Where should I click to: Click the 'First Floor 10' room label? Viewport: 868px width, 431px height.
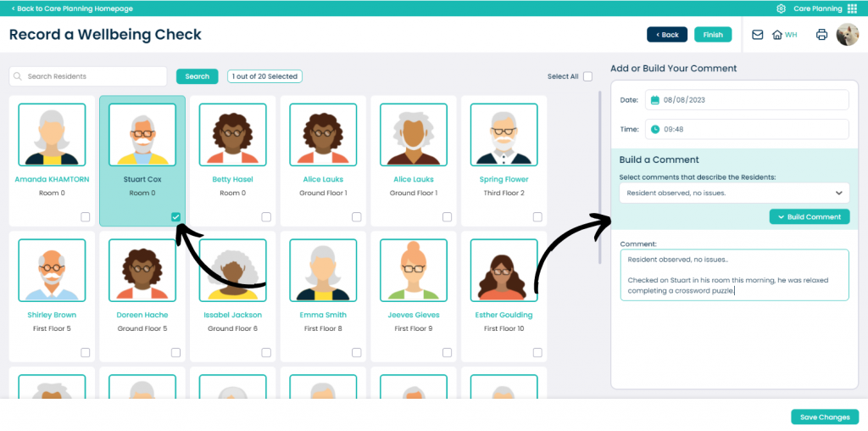pos(504,329)
